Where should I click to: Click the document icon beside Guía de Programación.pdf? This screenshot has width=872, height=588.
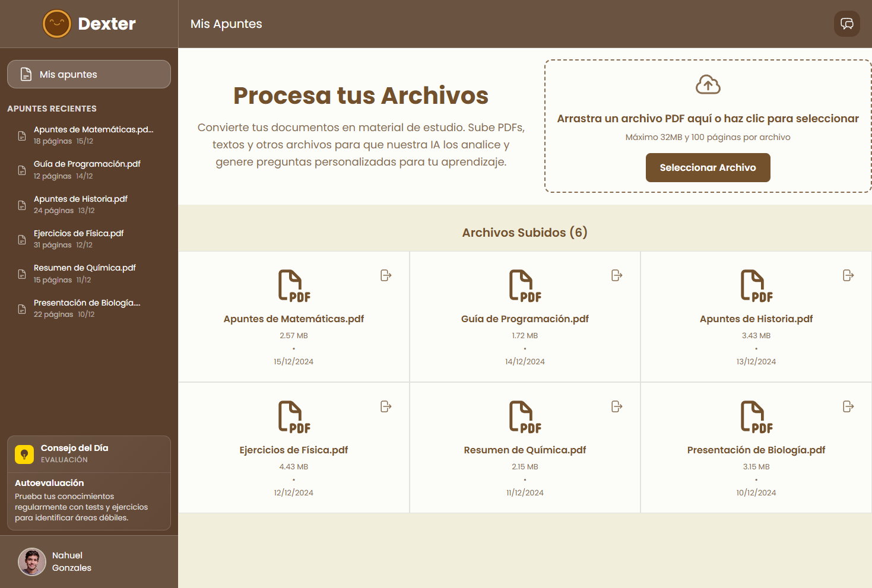click(x=21, y=170)
